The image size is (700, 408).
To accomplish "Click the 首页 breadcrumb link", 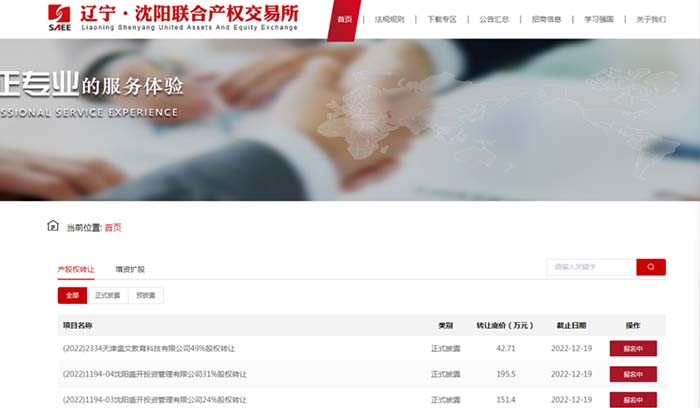I will [x=113, y=227].
